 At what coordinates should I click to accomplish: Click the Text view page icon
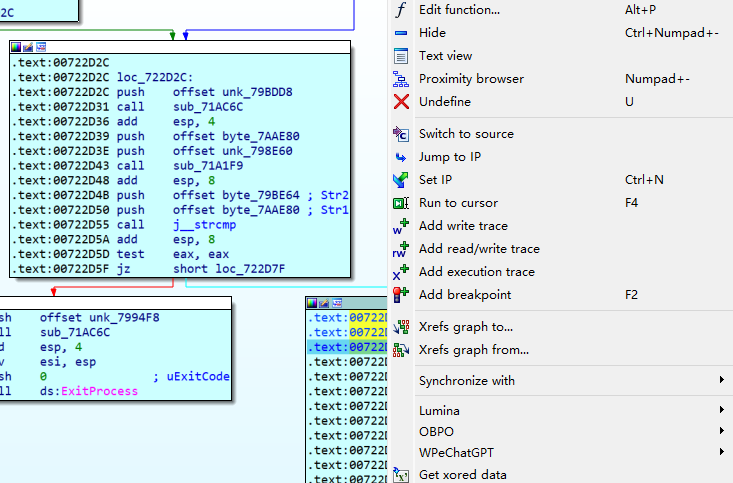point(401,56)
